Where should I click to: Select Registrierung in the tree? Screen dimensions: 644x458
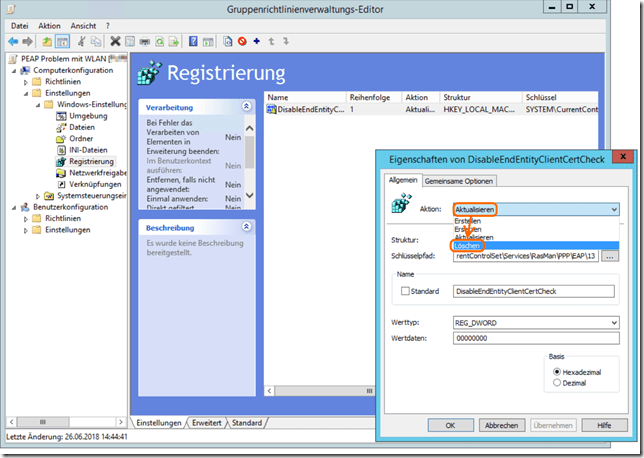91,161
